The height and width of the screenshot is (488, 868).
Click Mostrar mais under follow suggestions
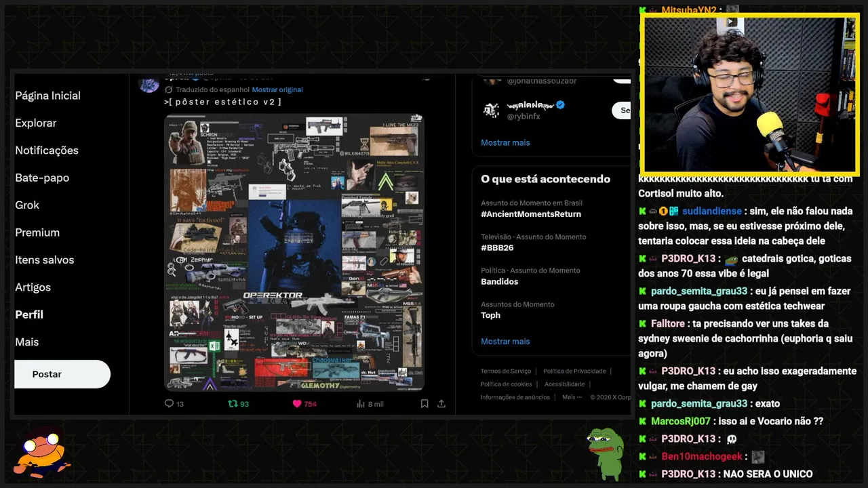click(505, 142)
